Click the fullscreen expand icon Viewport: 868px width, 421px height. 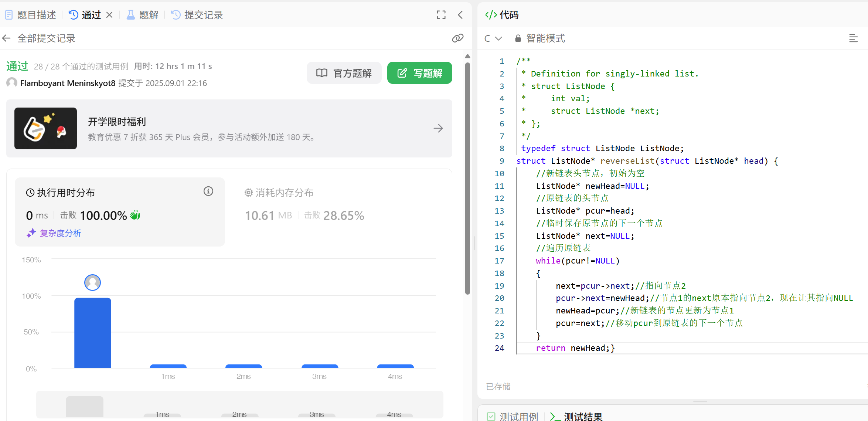pos(441,15)
